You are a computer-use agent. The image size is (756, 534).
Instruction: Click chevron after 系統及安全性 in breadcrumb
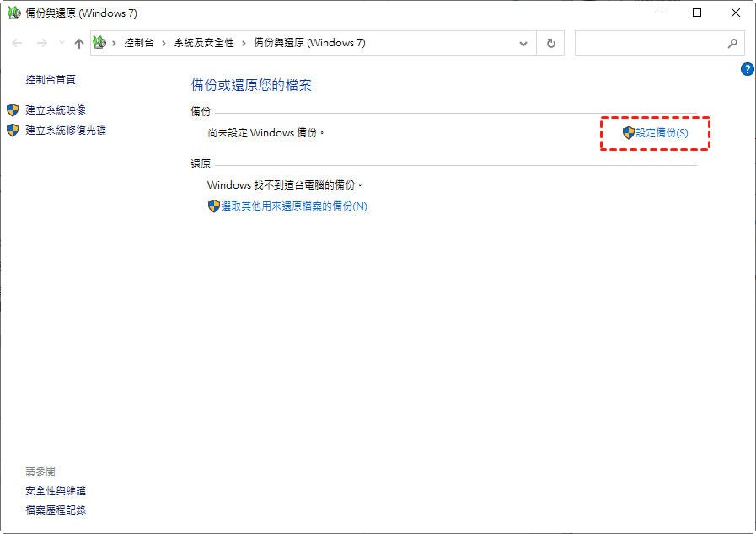coord(244,43)
